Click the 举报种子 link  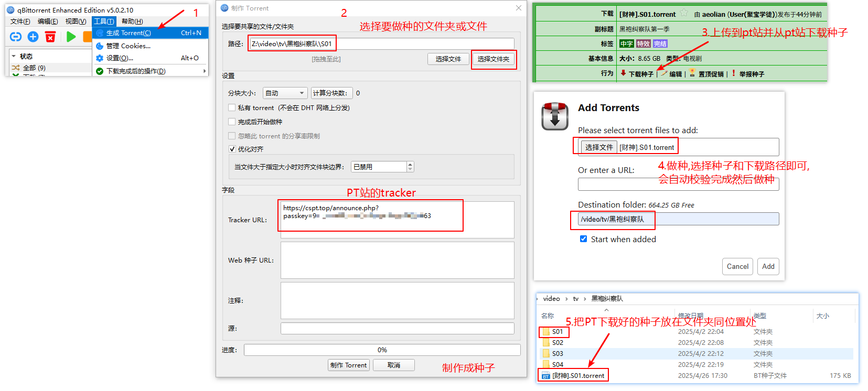pos(752,74)
